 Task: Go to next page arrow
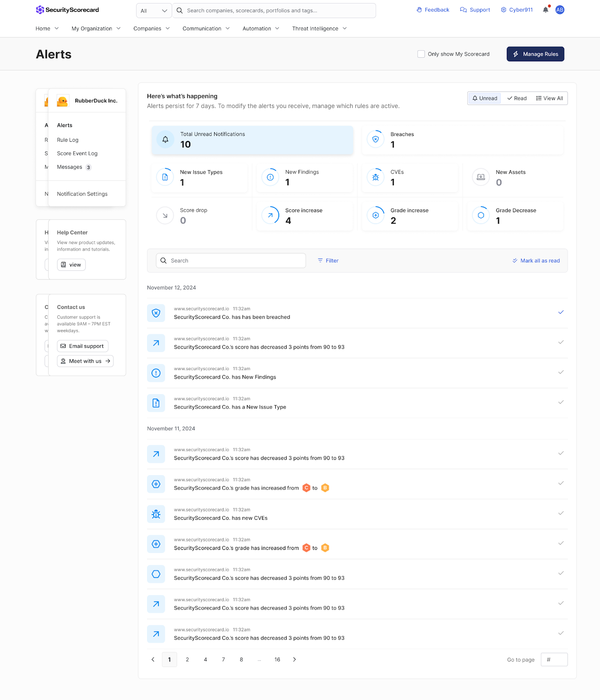(x=295, y=659)
